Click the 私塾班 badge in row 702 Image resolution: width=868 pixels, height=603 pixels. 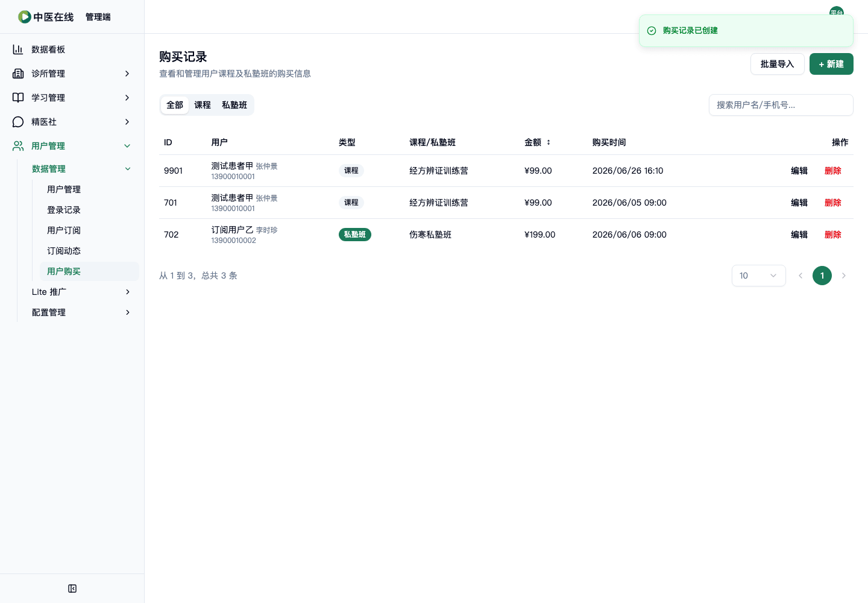355,235
